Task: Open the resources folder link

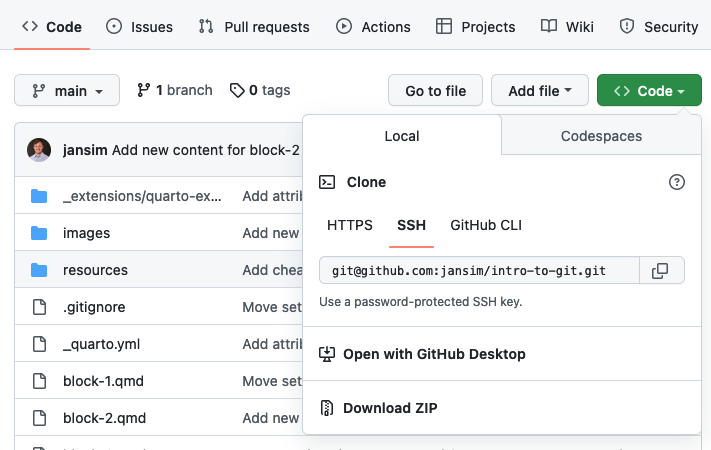Action: coord(95,270)
